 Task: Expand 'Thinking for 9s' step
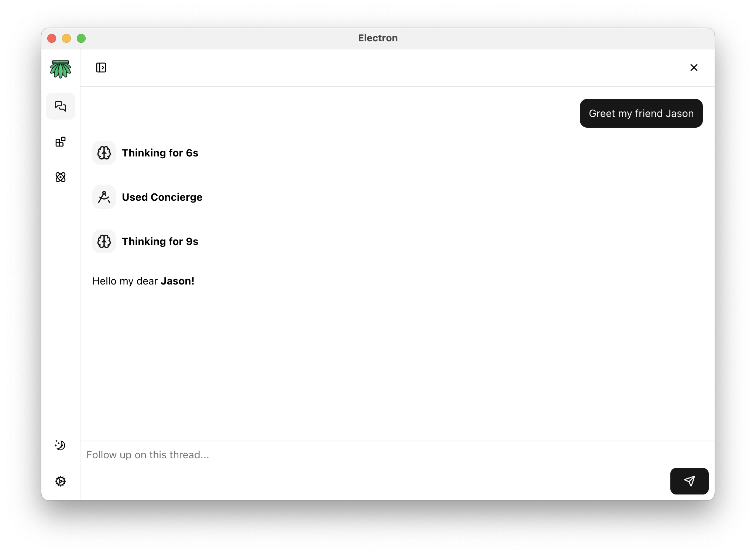coord(160,241)
